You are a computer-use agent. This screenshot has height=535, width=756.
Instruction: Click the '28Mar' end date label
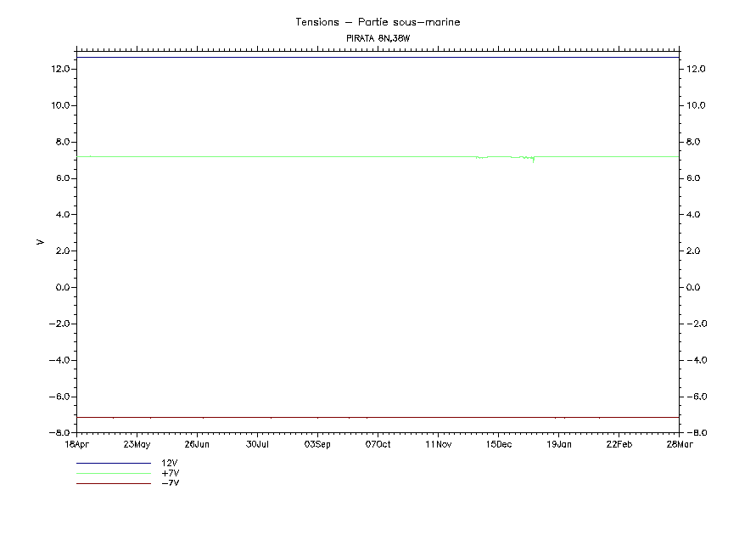click(679, 444)
